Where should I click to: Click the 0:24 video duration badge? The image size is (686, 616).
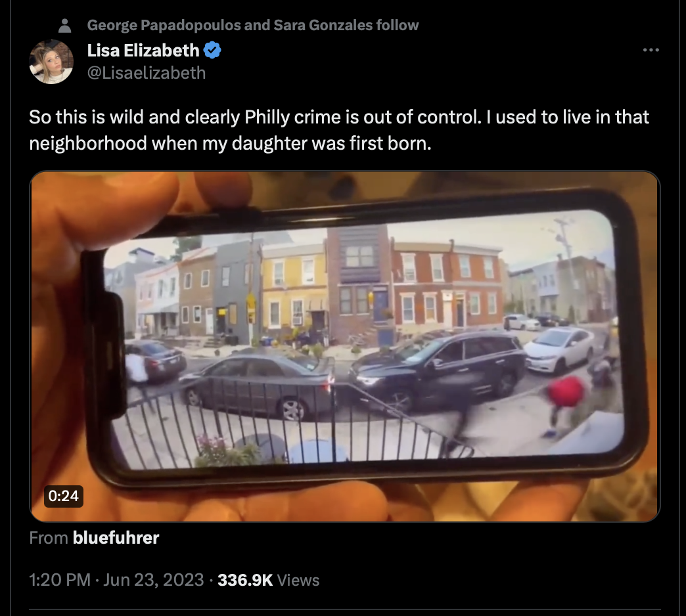coord(64,496)
